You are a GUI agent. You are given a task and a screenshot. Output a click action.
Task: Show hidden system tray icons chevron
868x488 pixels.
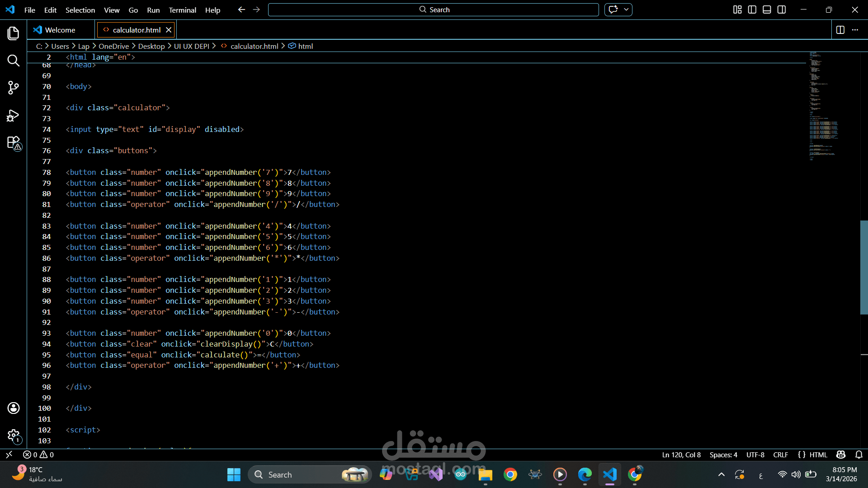click(x=721, y=474)
